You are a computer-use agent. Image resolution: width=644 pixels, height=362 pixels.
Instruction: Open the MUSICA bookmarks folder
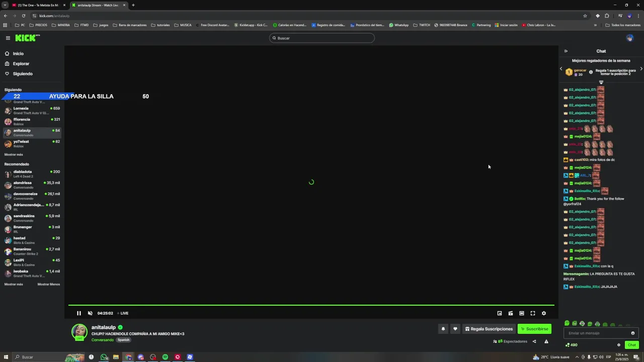pos(183,25)
